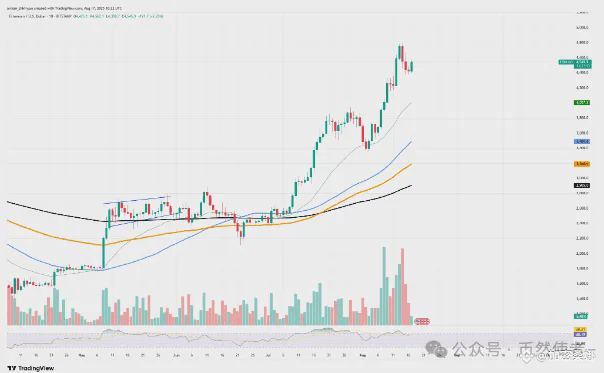Click the OHLC values in the legend line
The width and height of the screenshot is (604, 373).
(119, 16)
